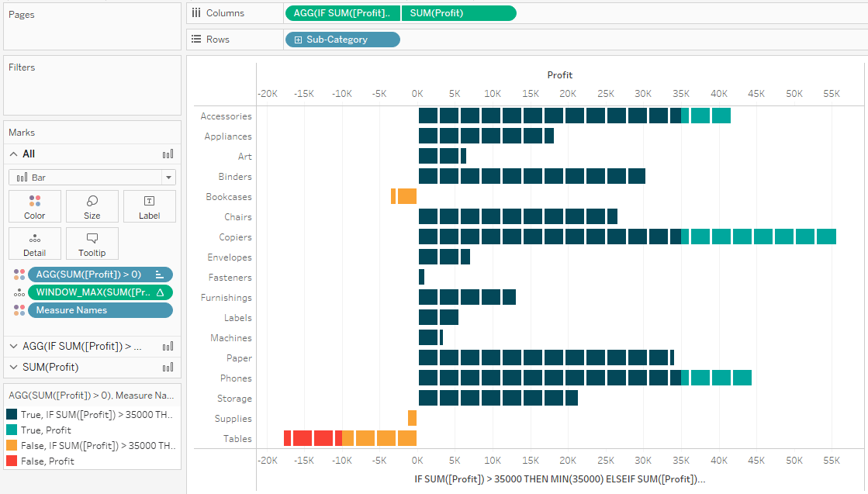
Task: Click color icon beside Measure Names pill
Action: (19, 310)
